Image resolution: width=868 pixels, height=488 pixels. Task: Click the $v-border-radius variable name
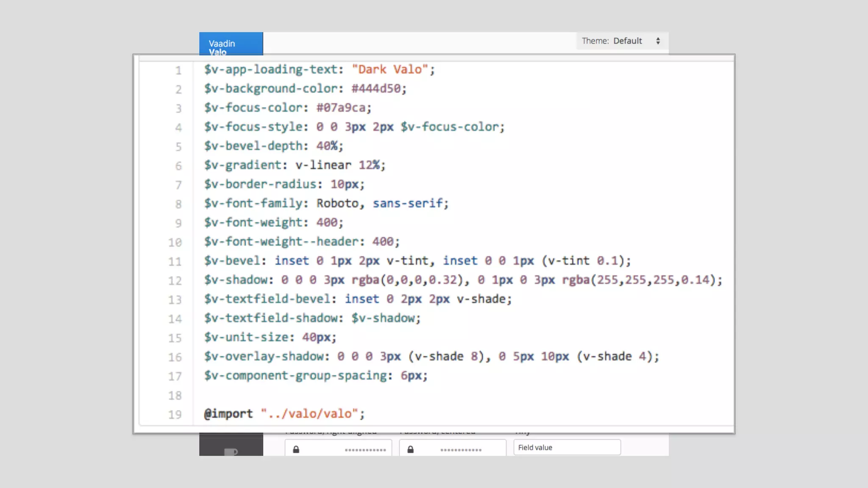pos(260,184)
